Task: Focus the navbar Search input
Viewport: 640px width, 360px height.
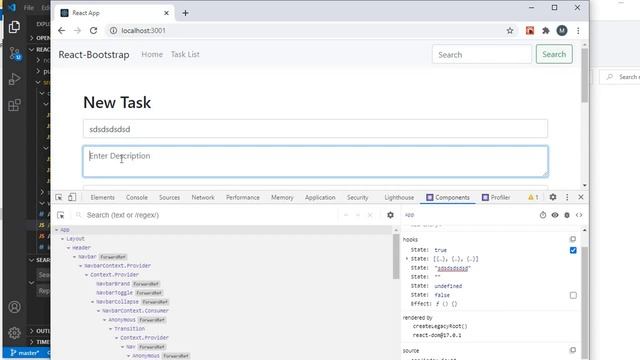Action: (x=482, y=54)
